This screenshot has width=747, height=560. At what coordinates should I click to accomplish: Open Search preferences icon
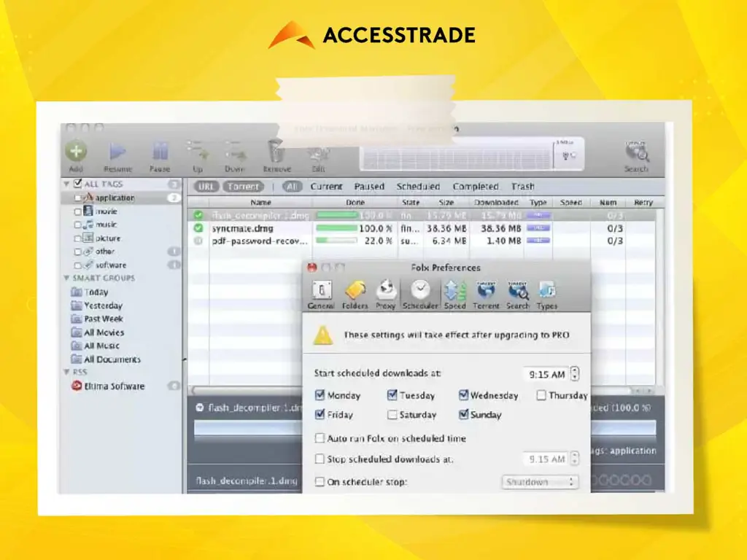pyautogui.click(x=518, y=290)
